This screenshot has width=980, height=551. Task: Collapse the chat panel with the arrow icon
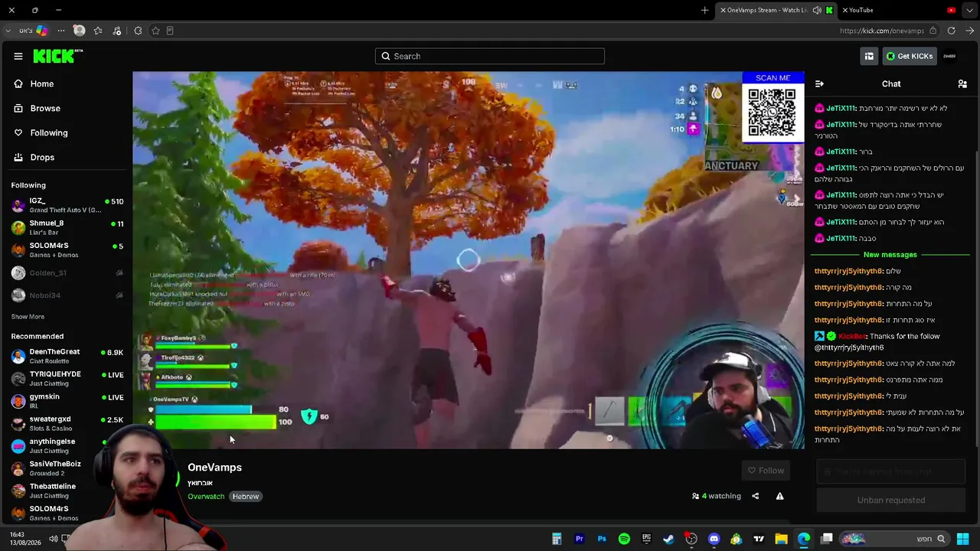(x=819, y=84)
